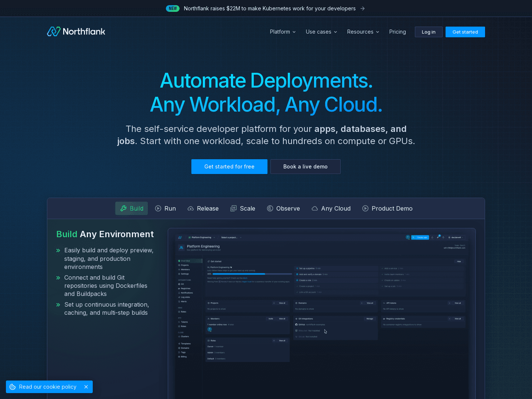The height and width of the screenshot is (399, 532).
Task: Click the 'Set up continuous integration' bullet
Action: (x=106, y=308)
